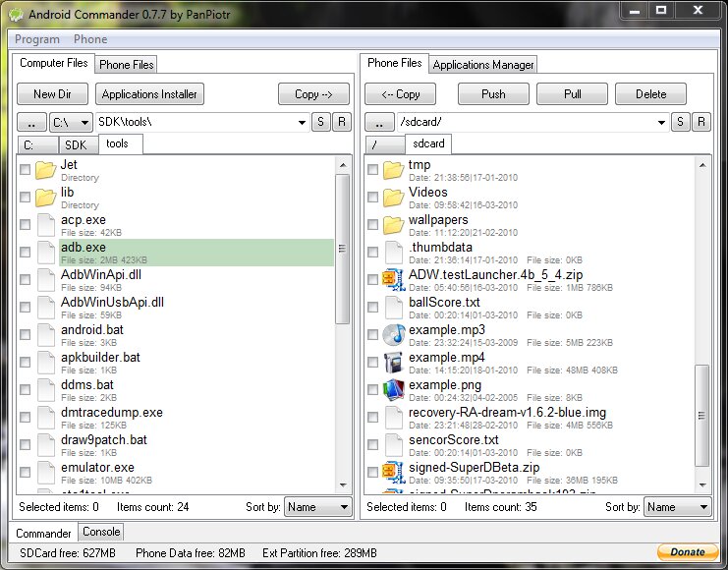This screenshot has width=728, height=570.
Task: Click the ballScore.txt file icon
Action: (394, 307)
